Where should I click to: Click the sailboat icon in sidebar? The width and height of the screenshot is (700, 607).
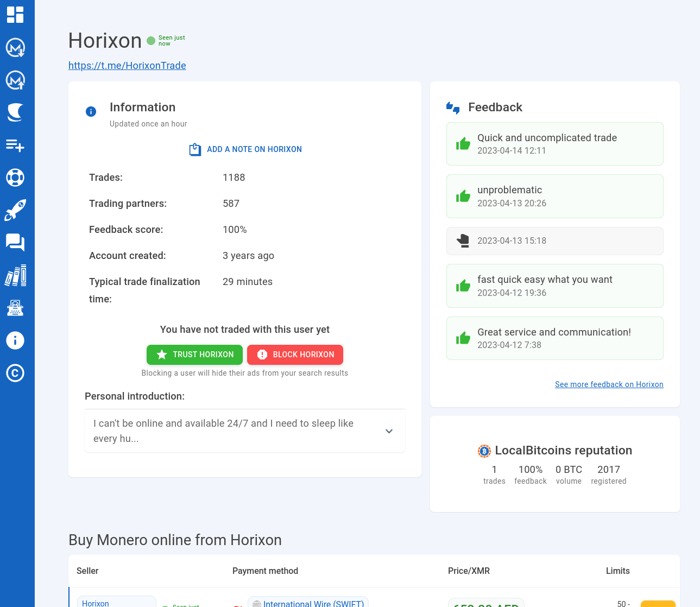(x=15, y=112)
